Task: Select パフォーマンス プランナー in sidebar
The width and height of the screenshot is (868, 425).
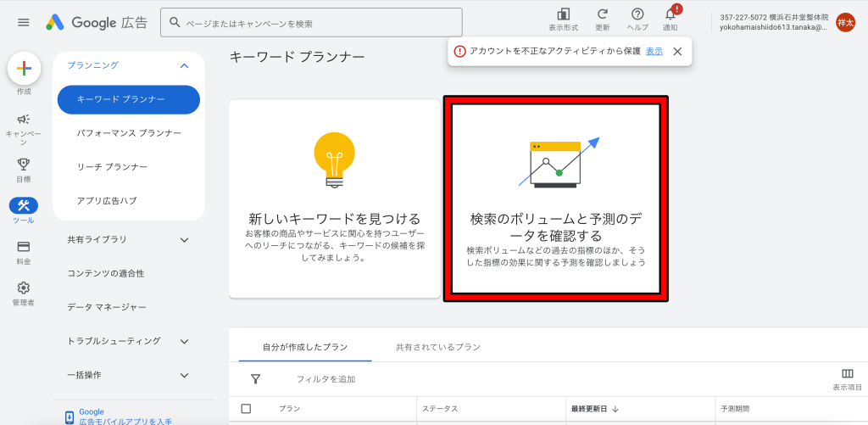Action: (129, 133)
